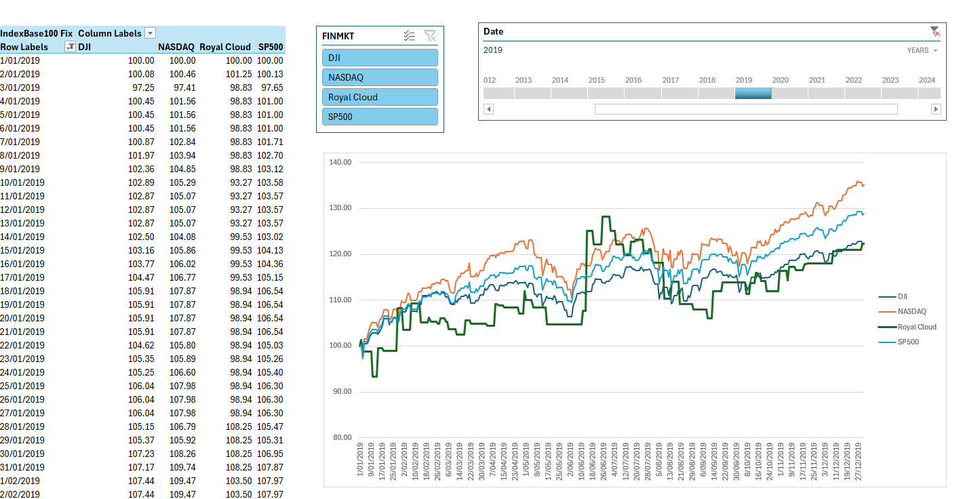Clear the filter on the FINMKT slicer

[430, 36]
